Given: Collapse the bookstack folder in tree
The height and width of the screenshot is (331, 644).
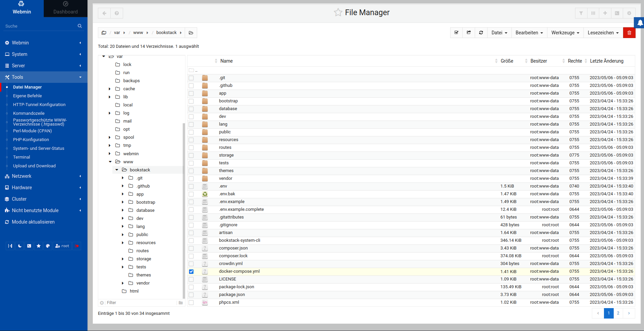Looking at the screenshot, I should click(x=117, y=170).
